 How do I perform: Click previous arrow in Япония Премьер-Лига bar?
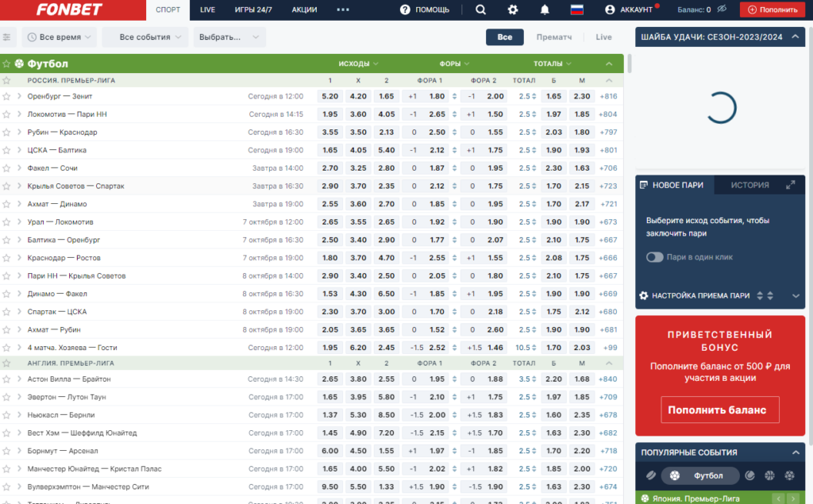(x=779, y=498)
